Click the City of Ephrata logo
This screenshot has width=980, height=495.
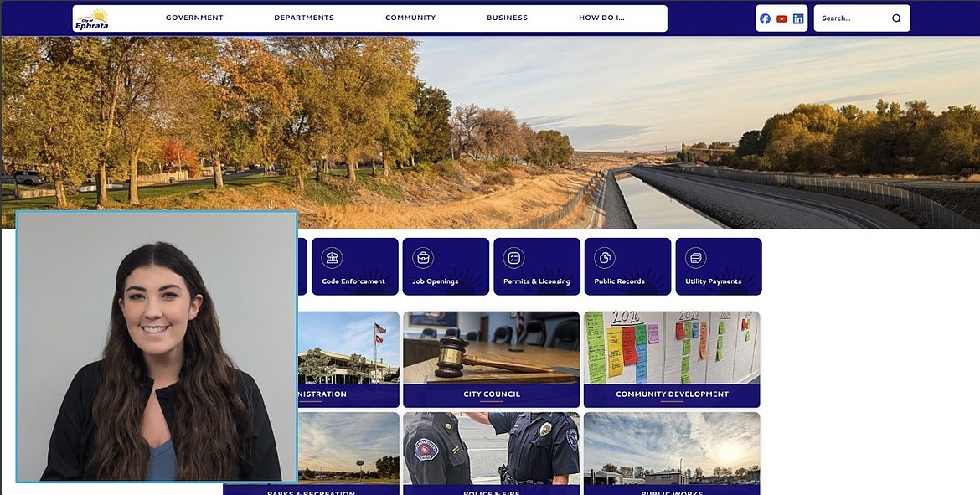tap(92, 18)
